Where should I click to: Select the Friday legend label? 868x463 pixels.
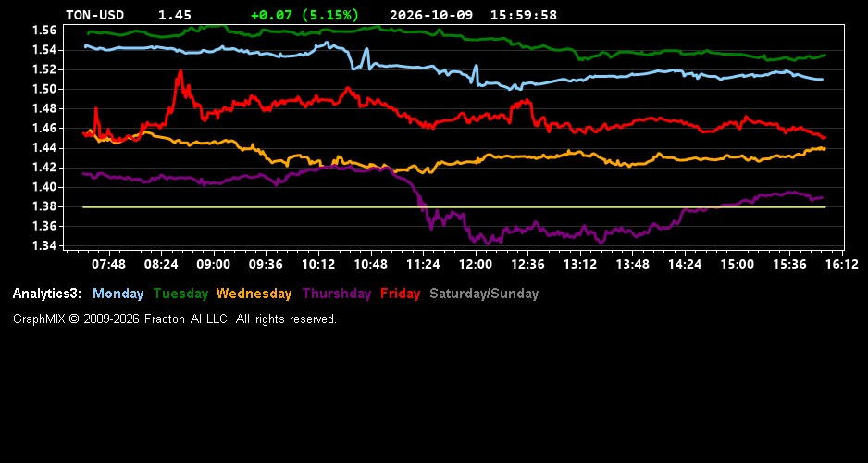pos(401,294)
